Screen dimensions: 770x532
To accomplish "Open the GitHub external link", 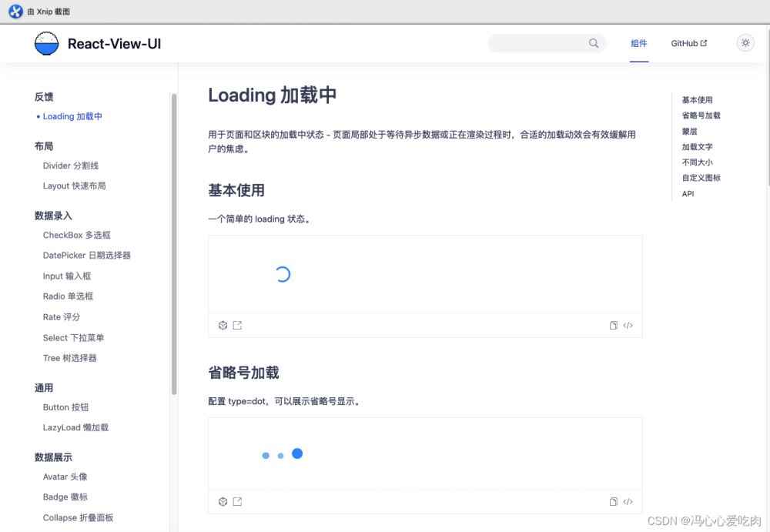I will point(688,44).
